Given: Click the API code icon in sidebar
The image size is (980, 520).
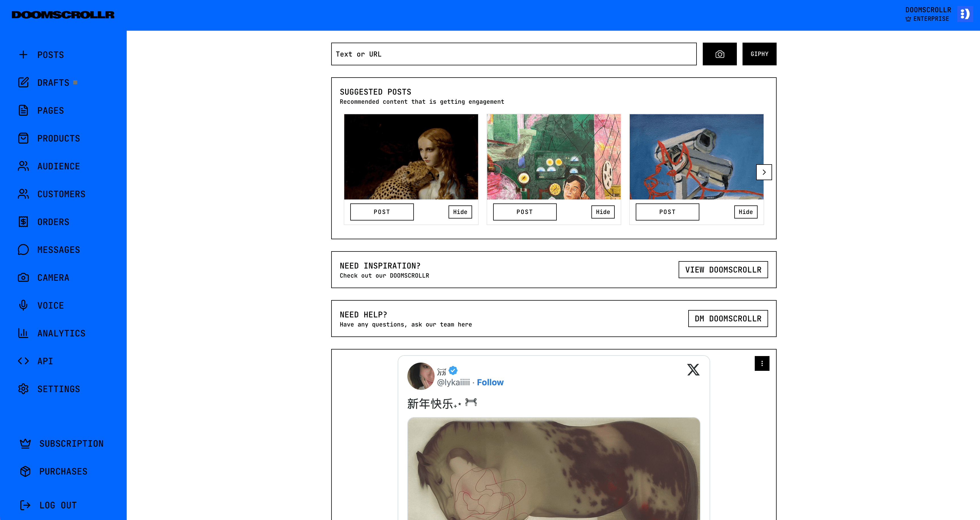Looking at the screenshot, I should coord(23,361).
